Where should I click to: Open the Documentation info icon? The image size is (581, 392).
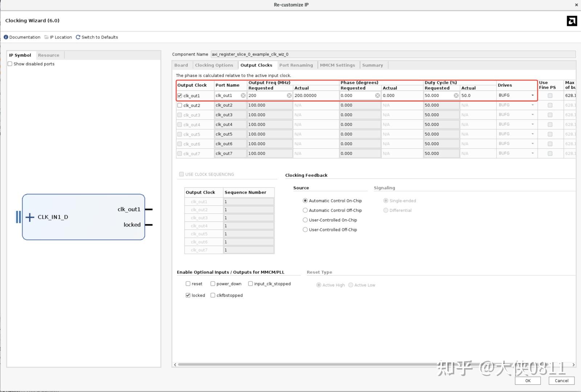click(6, 37)
